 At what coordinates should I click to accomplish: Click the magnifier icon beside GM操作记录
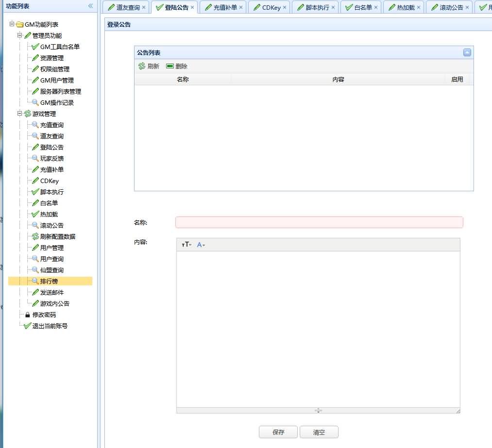tap(35, 102)
